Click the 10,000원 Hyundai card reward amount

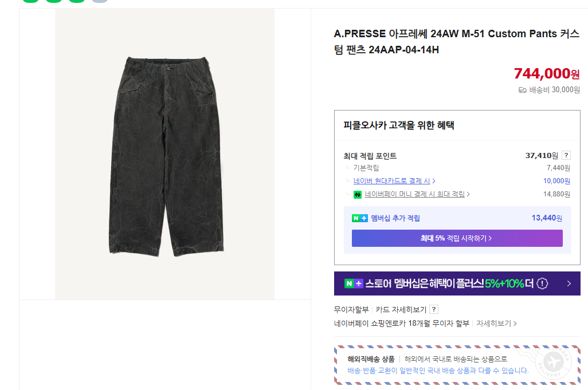[x=556, y=181]
